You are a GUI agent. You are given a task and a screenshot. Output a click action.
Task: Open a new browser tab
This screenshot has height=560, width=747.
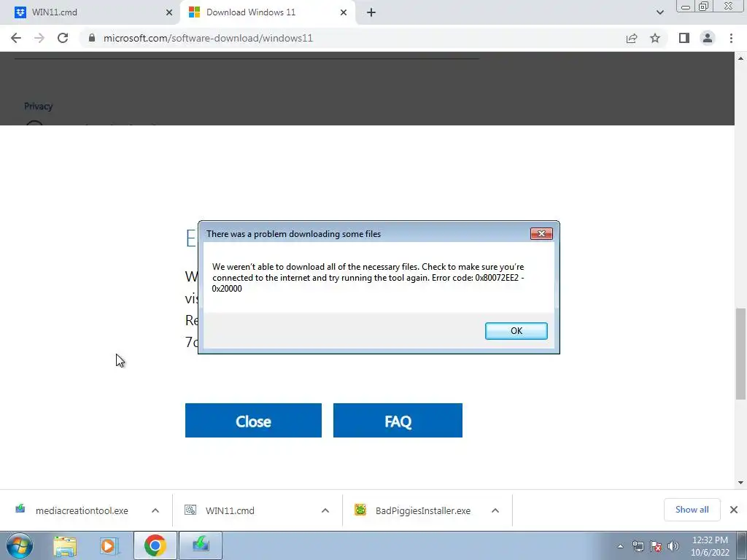pos(371,12)
